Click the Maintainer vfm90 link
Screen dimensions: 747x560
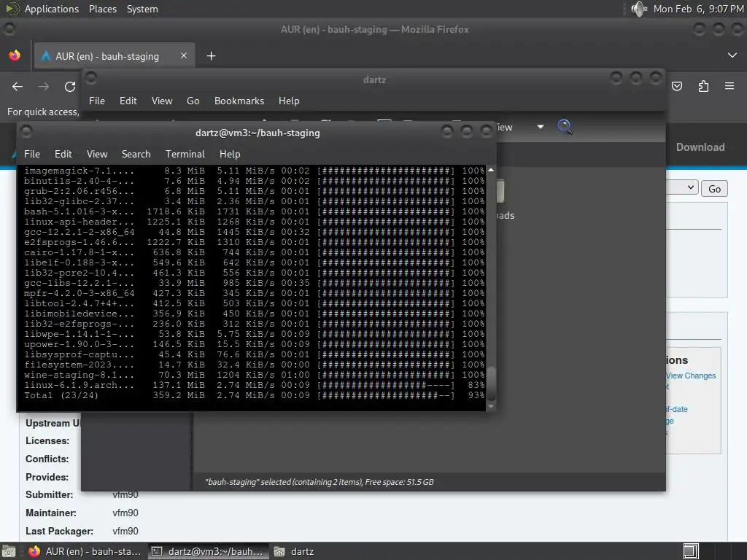pos(125,513)
